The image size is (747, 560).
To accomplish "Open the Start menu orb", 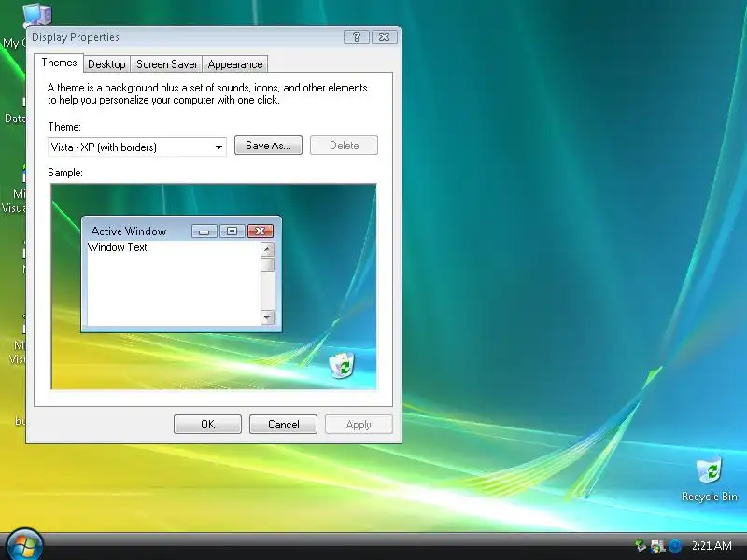I will tap(24, 545).
